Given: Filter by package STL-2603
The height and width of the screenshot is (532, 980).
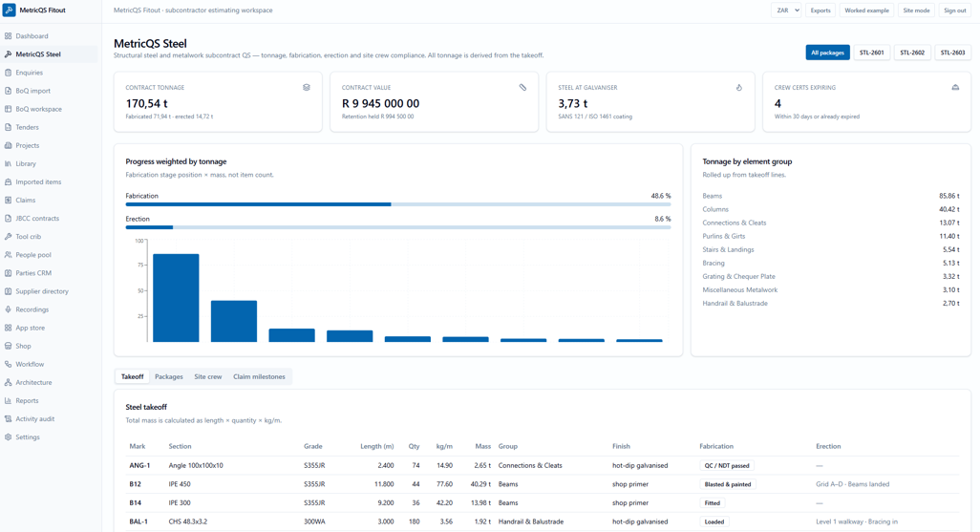Looking at the screenshot, I should point(952,53).
